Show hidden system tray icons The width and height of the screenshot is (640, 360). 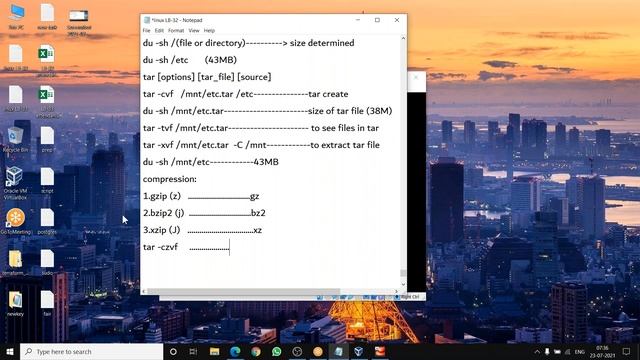pyautogui.click(x=537, y=351)
